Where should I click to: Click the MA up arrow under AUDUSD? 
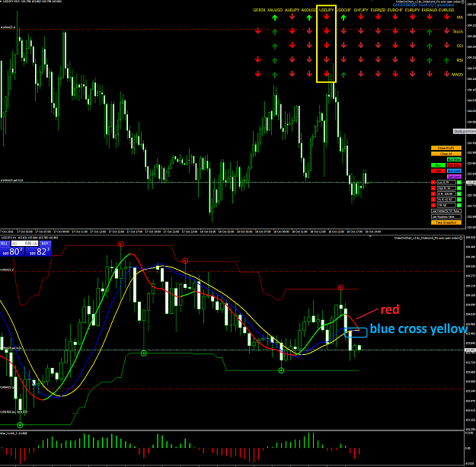click(309, 18)
